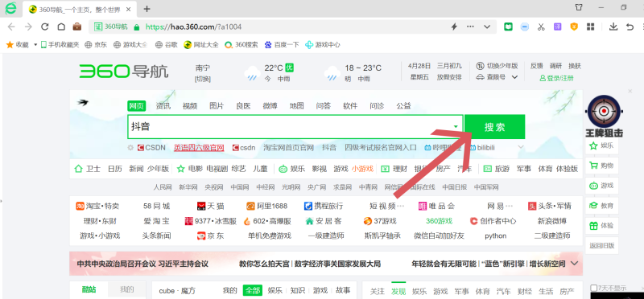Expand the address bar history chevron
Image resolution: width=644 pixels, height=299 pixels.
click(487, 27)
